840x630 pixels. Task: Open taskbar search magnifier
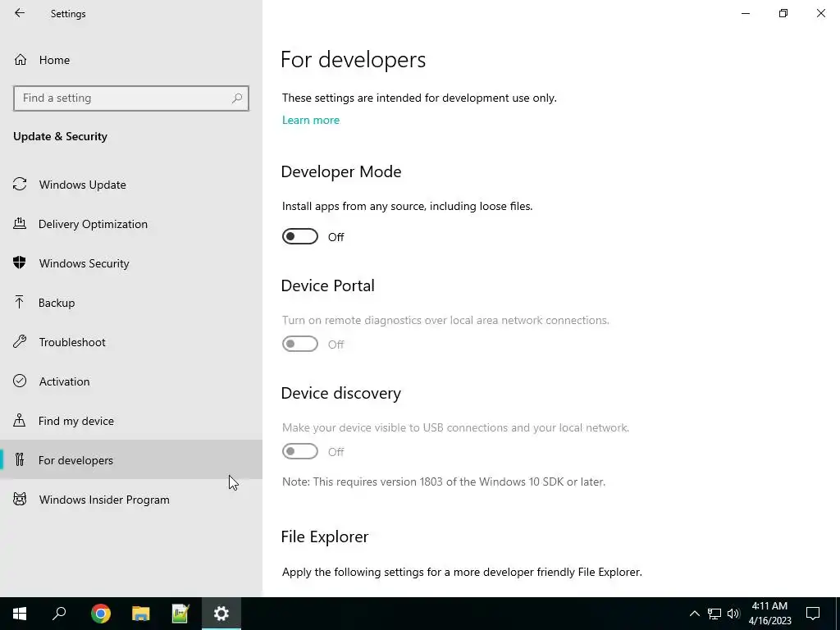[x=59, y=614]
